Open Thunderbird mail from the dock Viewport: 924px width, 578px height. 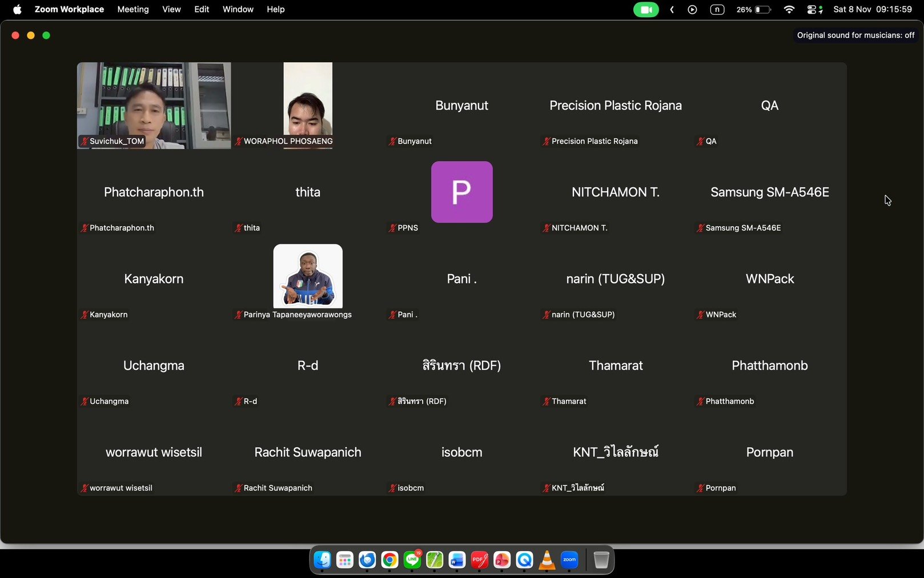coord(367,560)
